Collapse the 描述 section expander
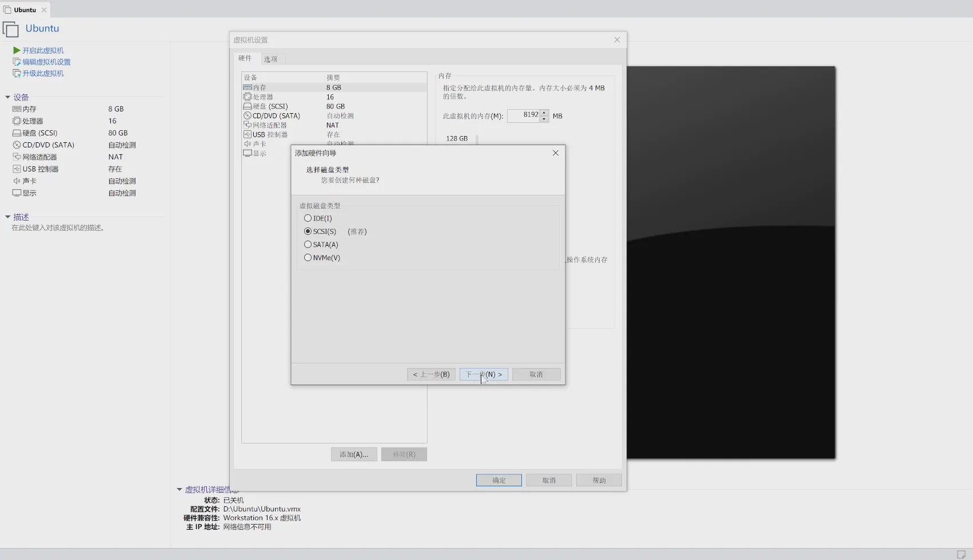Image resolution: width=973 pixels, height=560 pixels. [x=8, y=217]
